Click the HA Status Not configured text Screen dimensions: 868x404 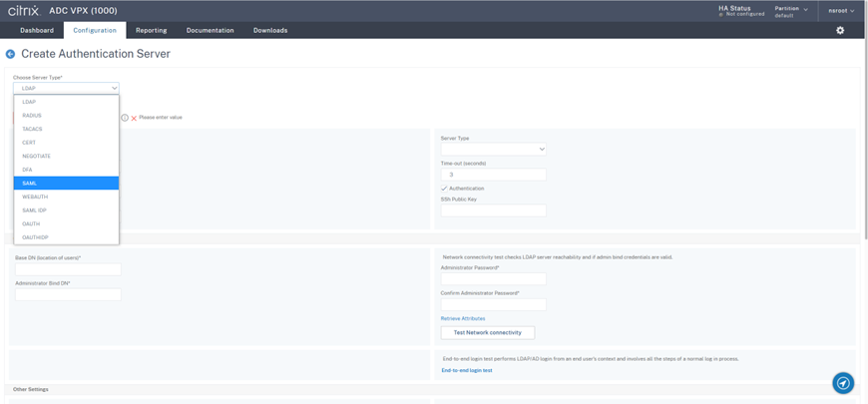click(x=741, y=11)
